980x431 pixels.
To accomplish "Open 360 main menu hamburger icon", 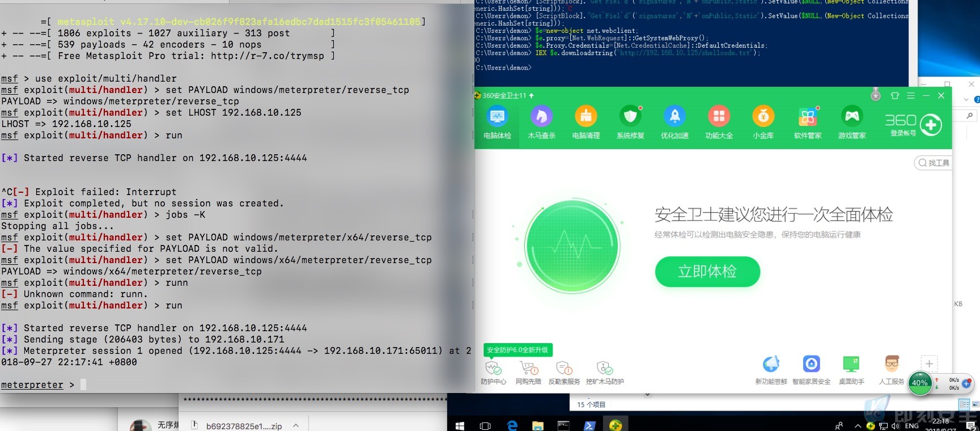I will click(910, 95).
